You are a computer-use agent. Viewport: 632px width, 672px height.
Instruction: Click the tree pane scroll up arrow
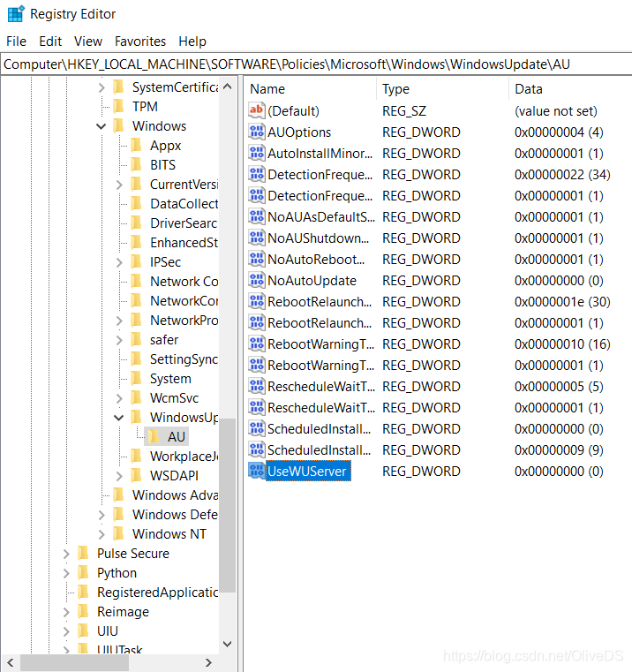coord(228,87)
